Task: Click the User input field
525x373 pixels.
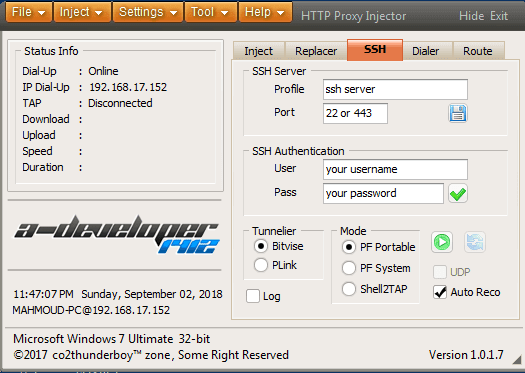Action: coord(395,169)
